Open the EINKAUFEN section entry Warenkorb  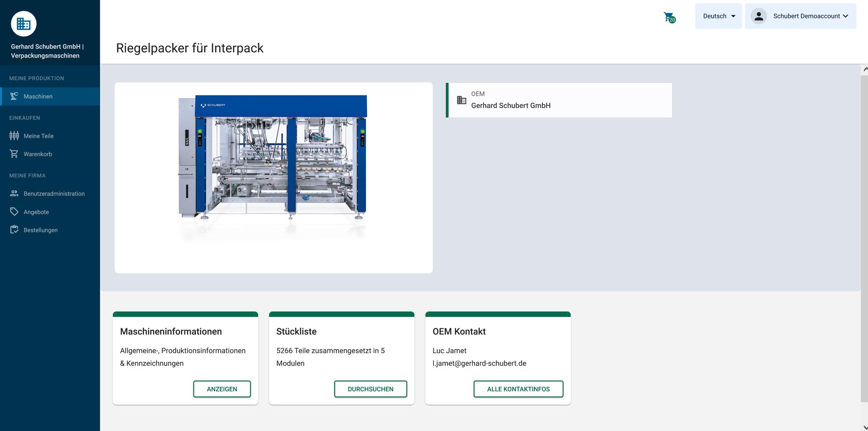tap(38, 154)
